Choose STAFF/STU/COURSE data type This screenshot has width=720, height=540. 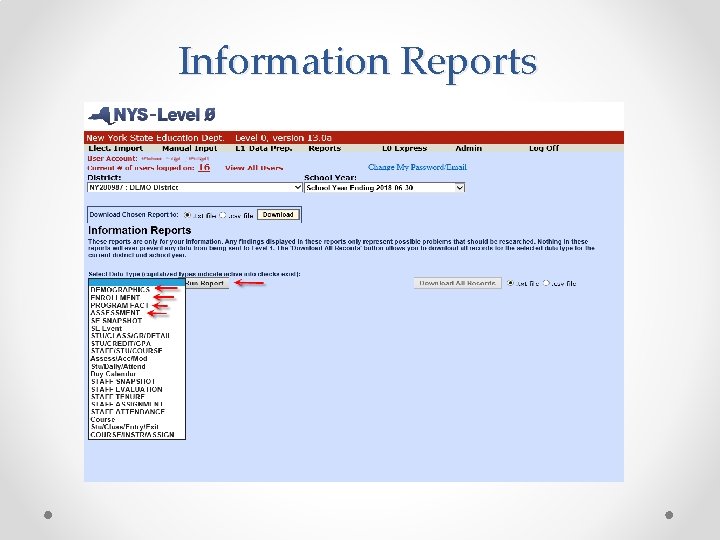click(127, 351)
